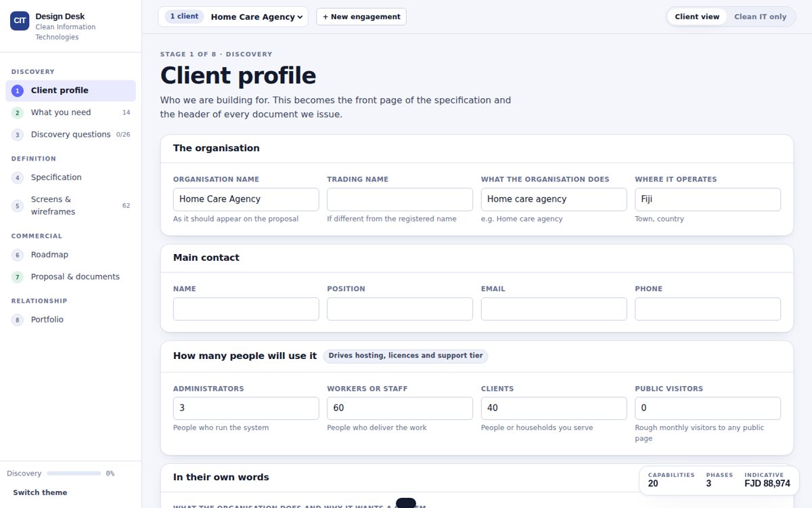Click the step 5 number circle
The image size is (812, 508).
tap(18, 206)
